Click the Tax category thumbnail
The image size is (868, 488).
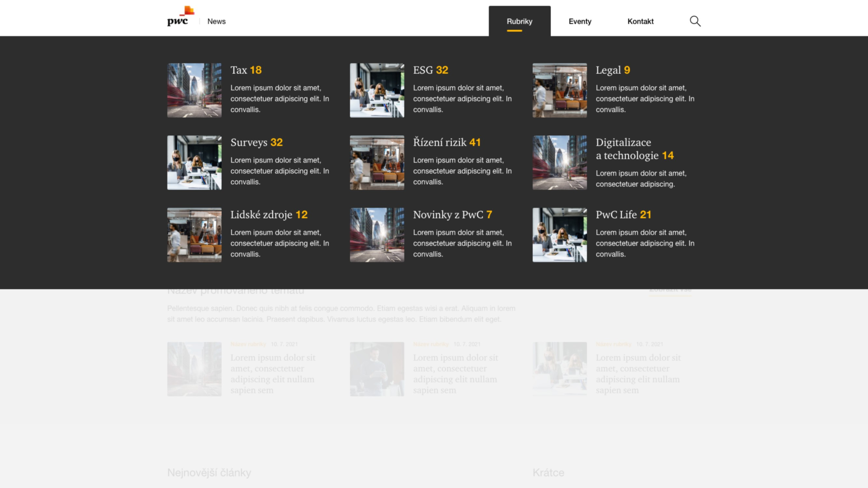(194, 90)
